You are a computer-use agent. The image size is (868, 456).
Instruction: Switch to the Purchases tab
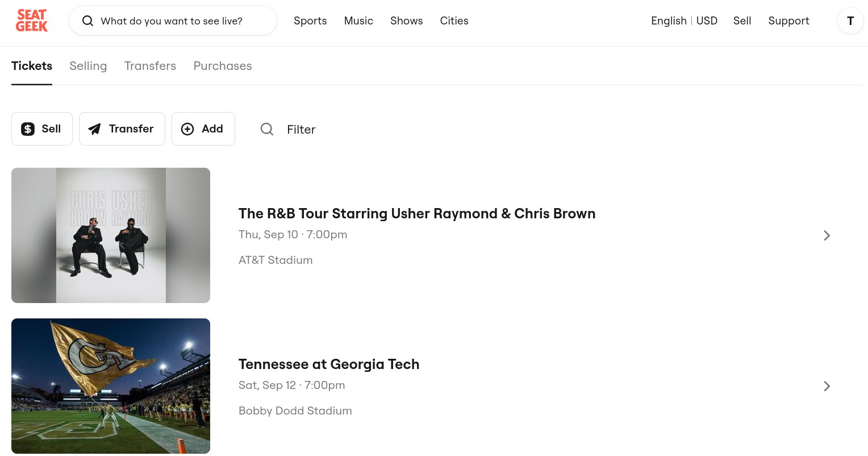[x=223, y=66]
